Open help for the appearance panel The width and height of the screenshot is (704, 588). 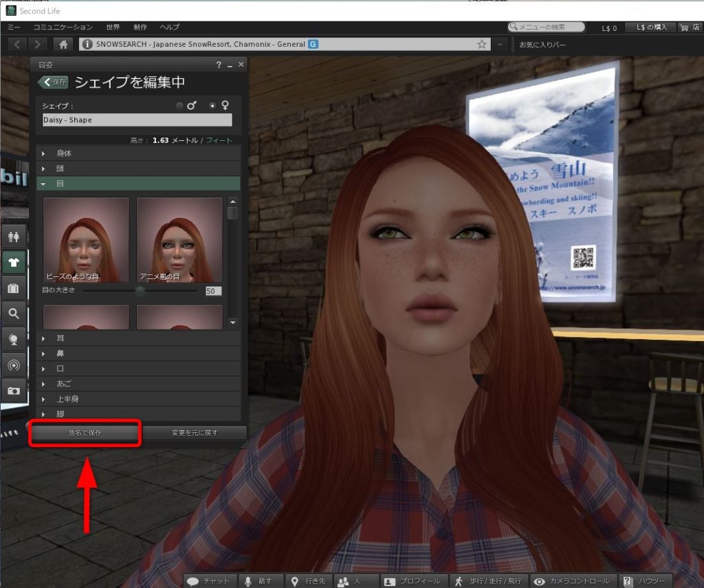coord(219,65)
